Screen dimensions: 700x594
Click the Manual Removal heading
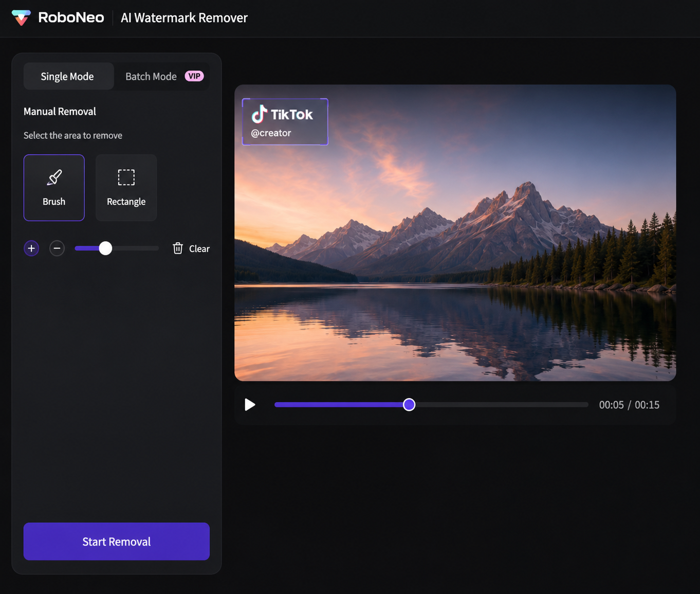coord(60,112)
